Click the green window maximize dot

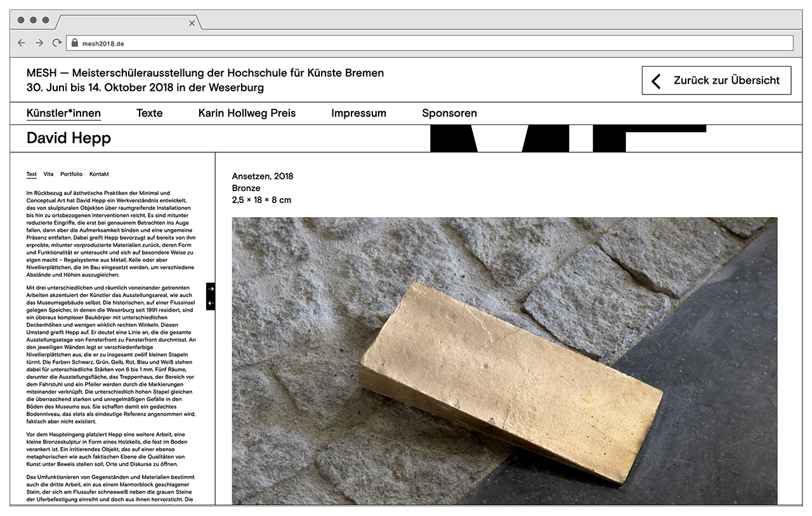(x=46, y=20)
